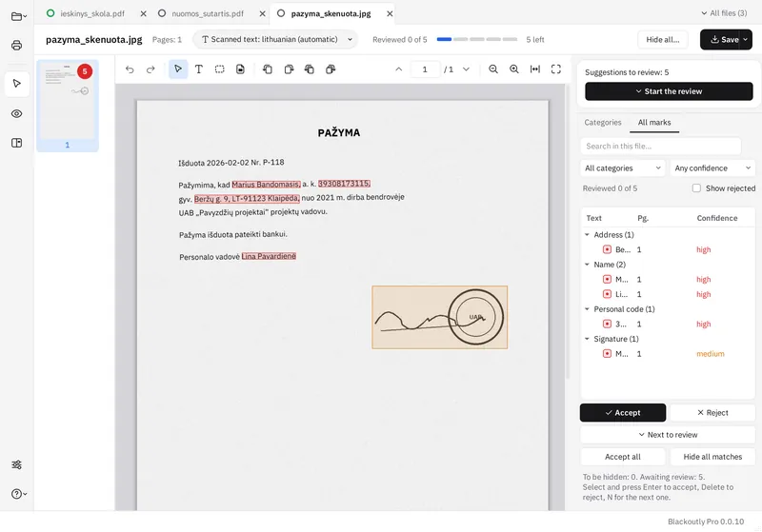The width and height of the screenshot is (762, 532).
Task: Click the Hide all... button
Action: pos(662,39)
